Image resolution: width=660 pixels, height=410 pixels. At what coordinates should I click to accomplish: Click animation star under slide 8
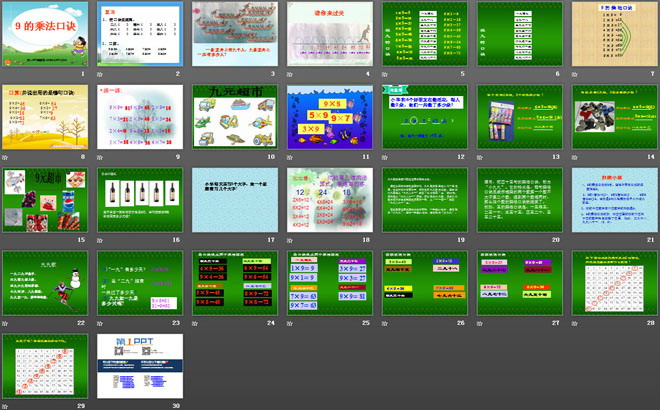5,157
